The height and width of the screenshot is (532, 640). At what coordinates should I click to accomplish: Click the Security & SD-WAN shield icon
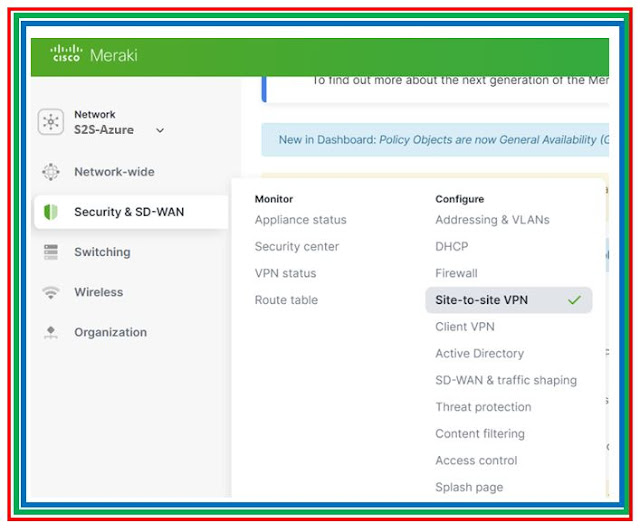(51, 212)
